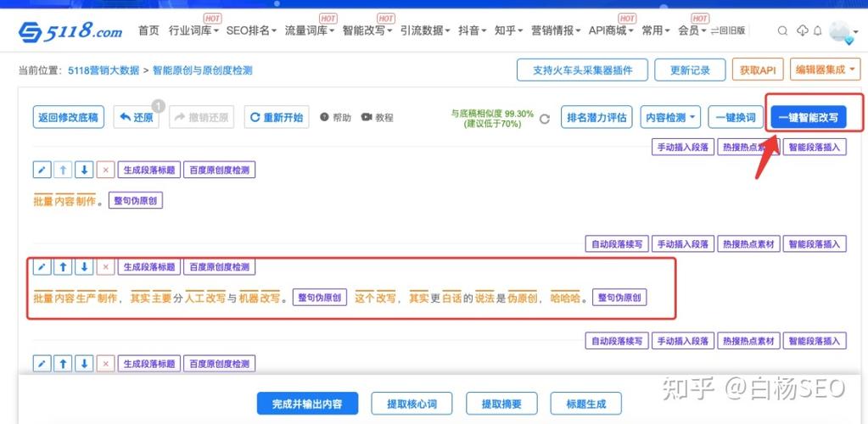Click 一键换词 button
Image resolution: width=868 pixels, height=424 pixels.
736,117
